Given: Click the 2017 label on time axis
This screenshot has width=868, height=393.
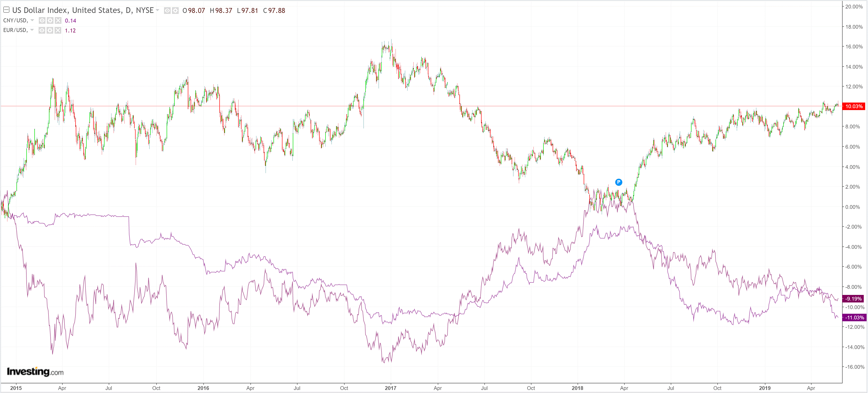Looking at the screenshot, I should click(x=390, y=388).
